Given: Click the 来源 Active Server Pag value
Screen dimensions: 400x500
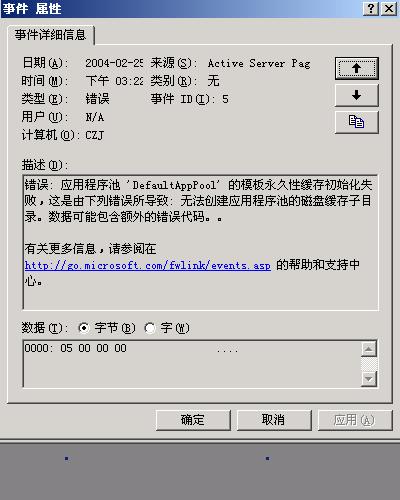Looking at the screenshot, I should [259, 63].
